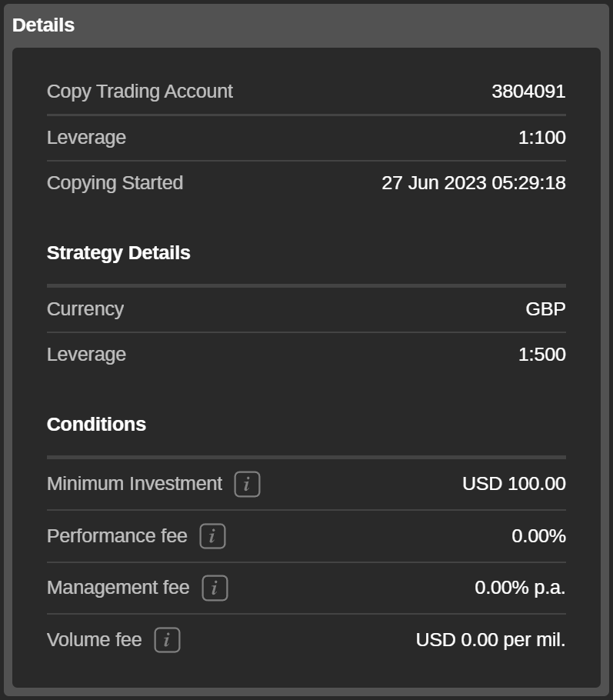Click the Minimum Investment info icon
This screenshot has width=613, height=700.
247,484
